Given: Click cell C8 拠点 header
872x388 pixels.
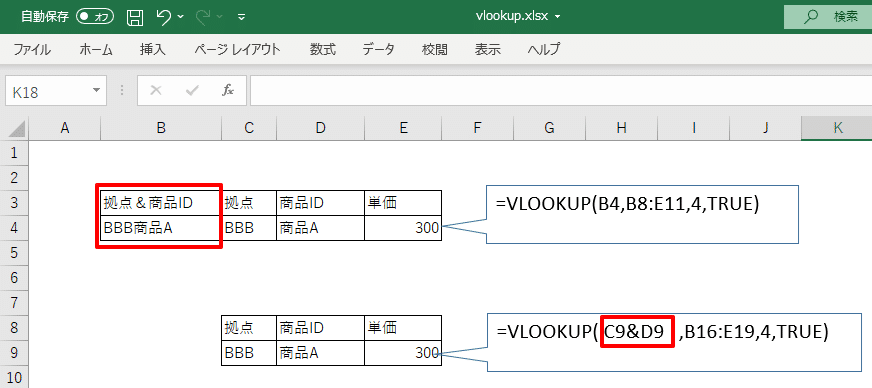Looking at the screenshot, I should click(x=249, y=327).
